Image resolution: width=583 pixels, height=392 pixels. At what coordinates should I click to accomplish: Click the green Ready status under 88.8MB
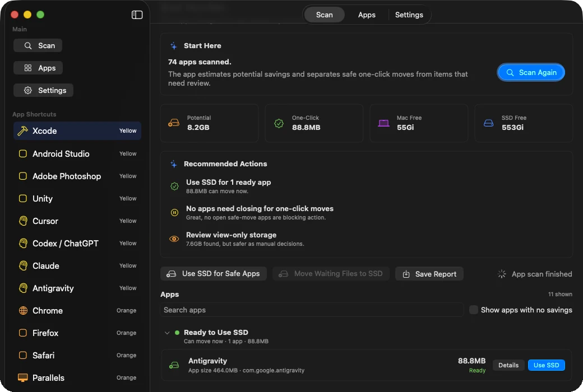click(x=477, y=371)
